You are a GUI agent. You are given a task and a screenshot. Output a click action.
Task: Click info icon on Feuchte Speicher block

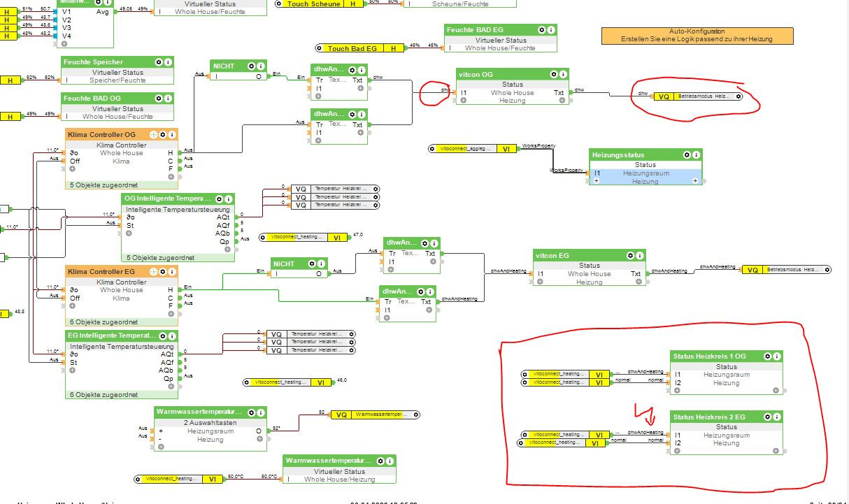point(168,62)
